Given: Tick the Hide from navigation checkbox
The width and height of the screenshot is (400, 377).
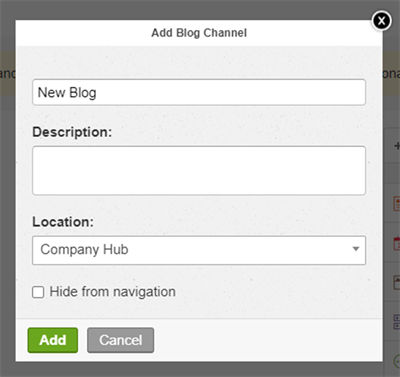Looking at the screenshot, I should 38,292.
